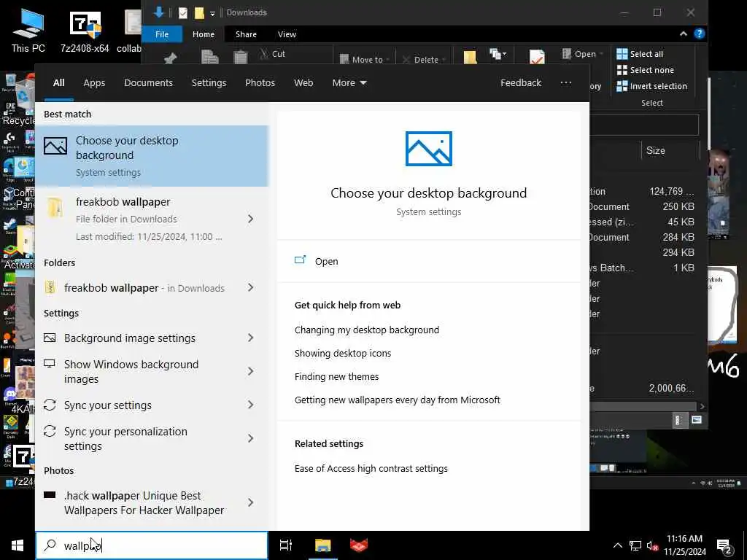Click Select none in the ribbon
This screenshot has height=560, width=747.
(646, 70)
